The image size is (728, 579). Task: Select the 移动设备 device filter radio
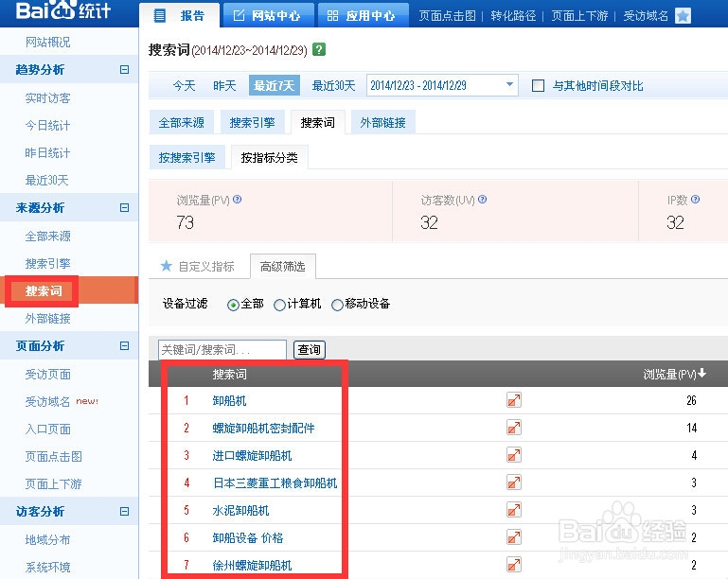338,305
